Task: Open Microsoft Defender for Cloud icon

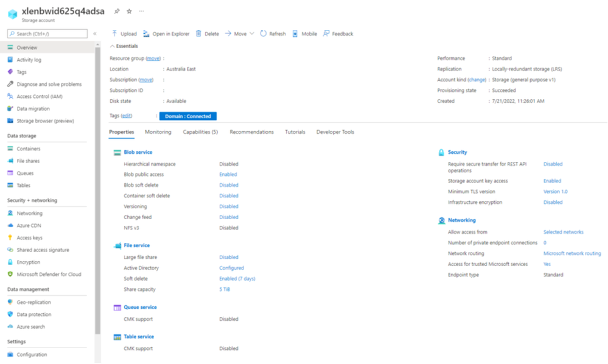Action: point(10,274)
